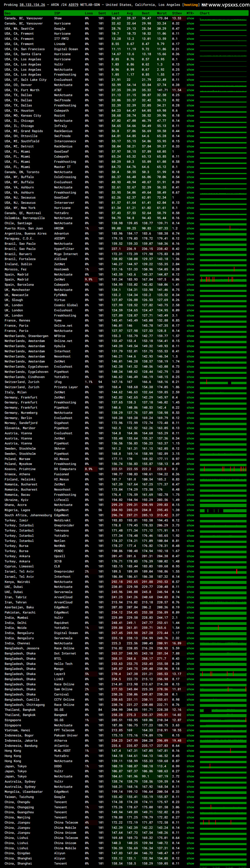This screenshot has width=250, height=868.
Task: Select the Geo cell 'Azerbaijan, Baku'
Action: coord(19,607)
